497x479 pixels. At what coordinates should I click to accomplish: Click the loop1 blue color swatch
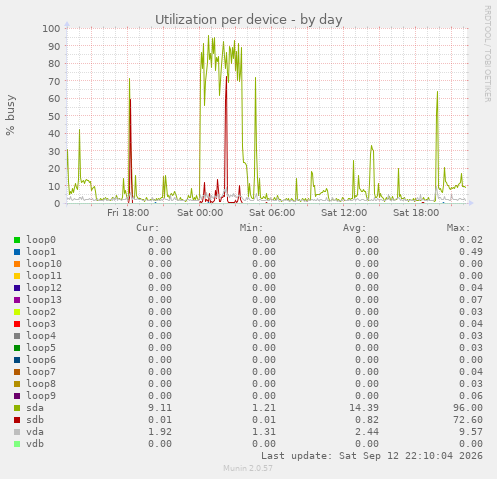[x=17, y=252]
